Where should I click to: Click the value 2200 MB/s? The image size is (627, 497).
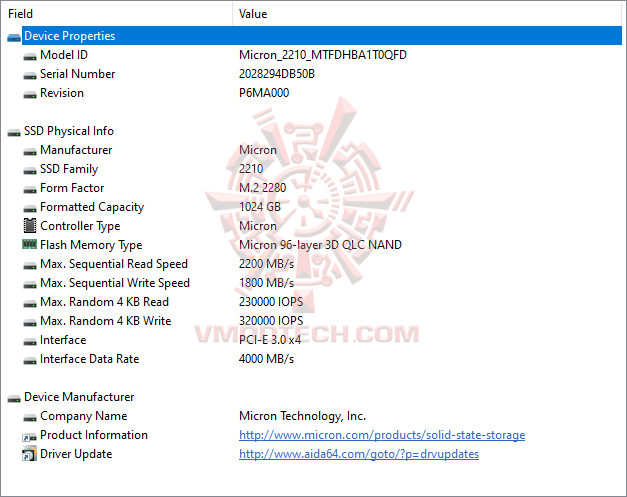[266, 263]
